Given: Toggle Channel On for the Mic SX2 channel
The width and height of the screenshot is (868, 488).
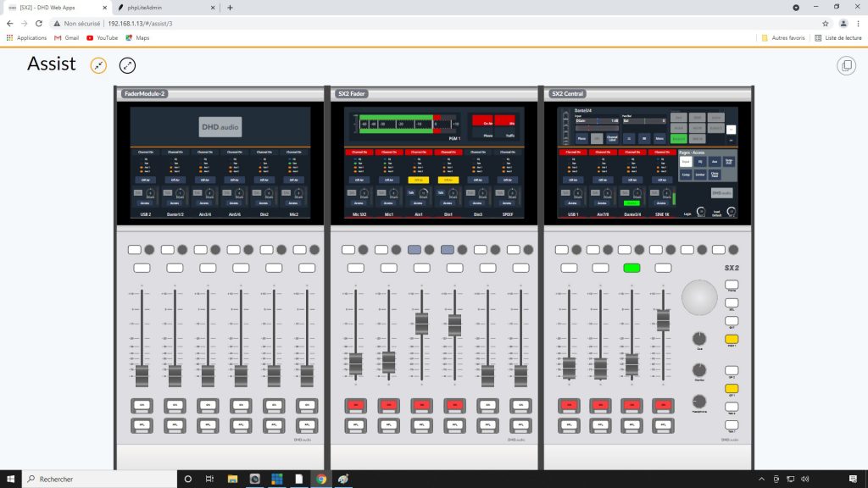Looking at the screenshot, I should click(359, 152).
